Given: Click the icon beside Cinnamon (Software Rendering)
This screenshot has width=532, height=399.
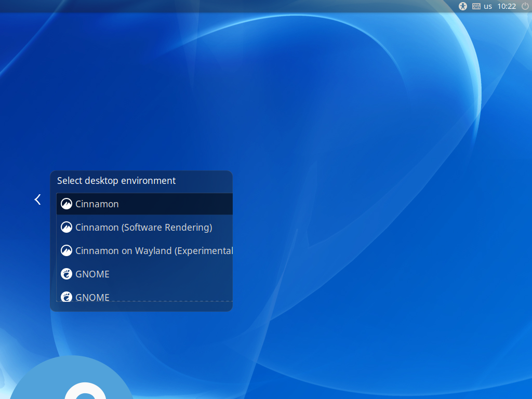Looking at the screenshot, I should pyautogui.click(x=66, y=228).
